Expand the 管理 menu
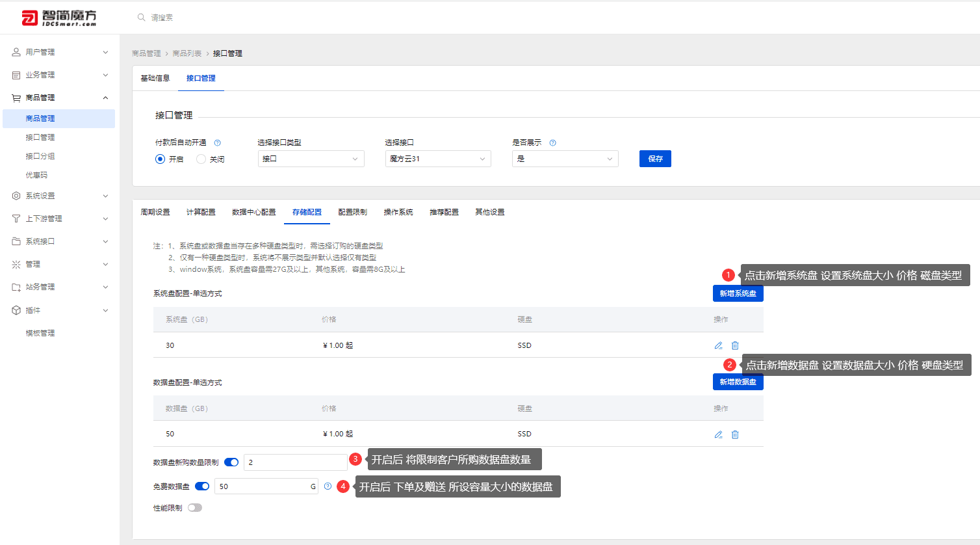 (x=105, y=264)
